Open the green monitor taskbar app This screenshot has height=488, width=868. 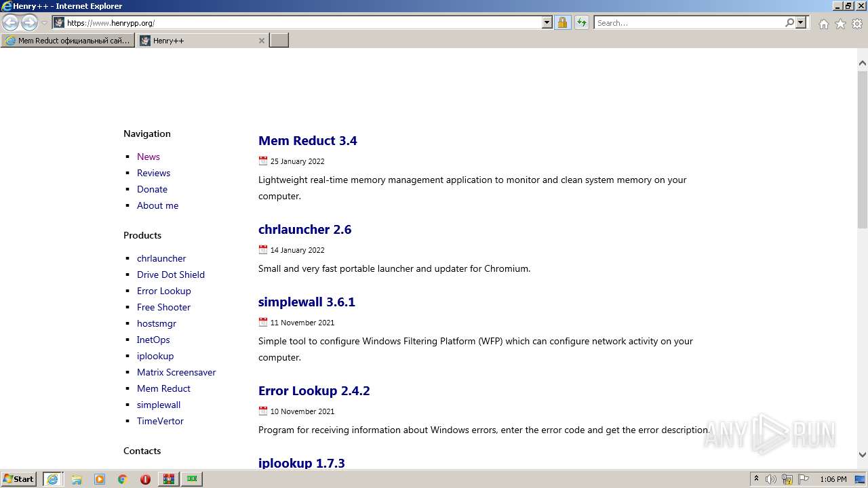pyautogui.click(x=193, y=479)
